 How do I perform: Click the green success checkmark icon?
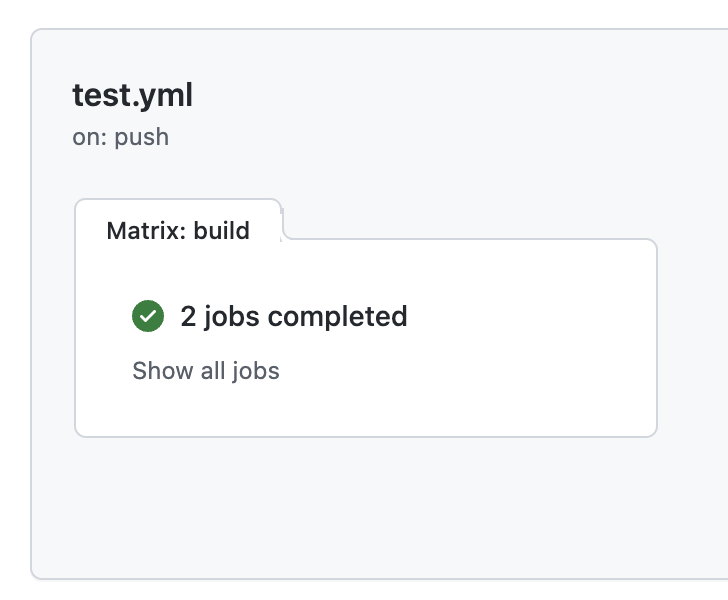148,316
